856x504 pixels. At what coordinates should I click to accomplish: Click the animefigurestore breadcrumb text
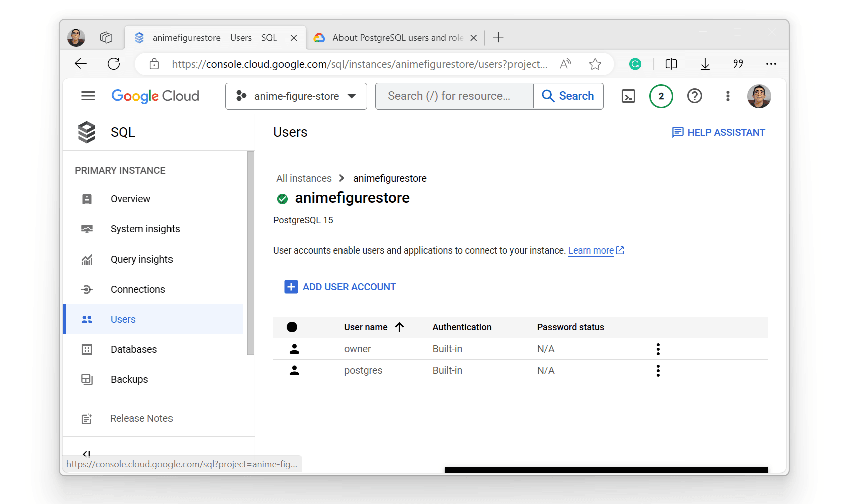click(x=390, y=178)
